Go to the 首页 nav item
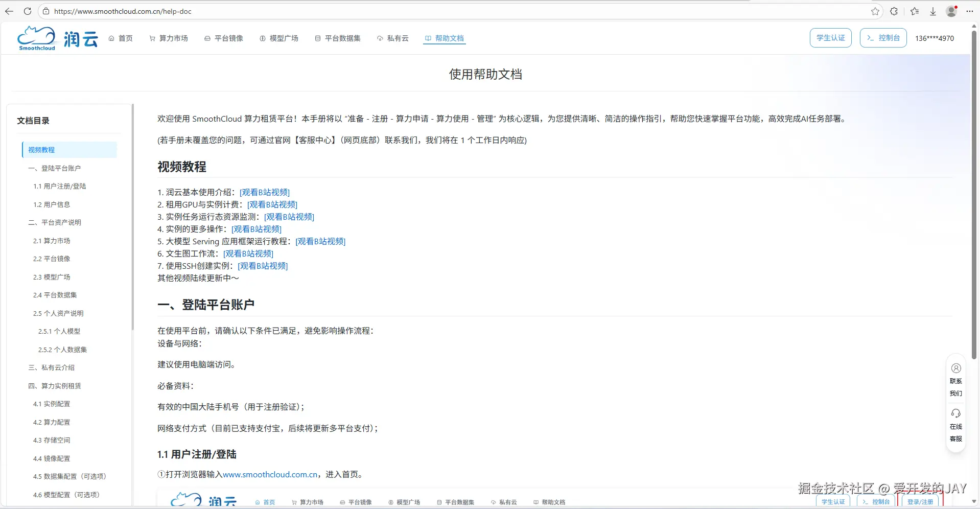Screen dimensions: 980x509 click(121, 38)
